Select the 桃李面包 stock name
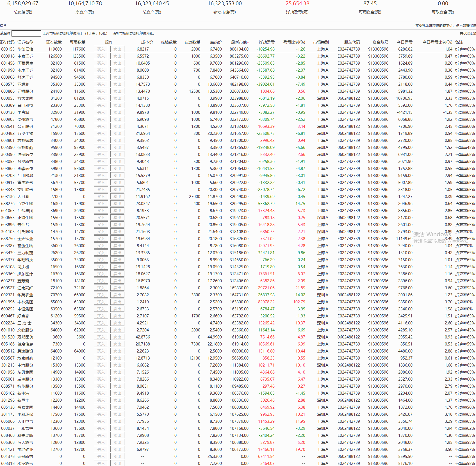The image size is (476, 466). [25, 169]
